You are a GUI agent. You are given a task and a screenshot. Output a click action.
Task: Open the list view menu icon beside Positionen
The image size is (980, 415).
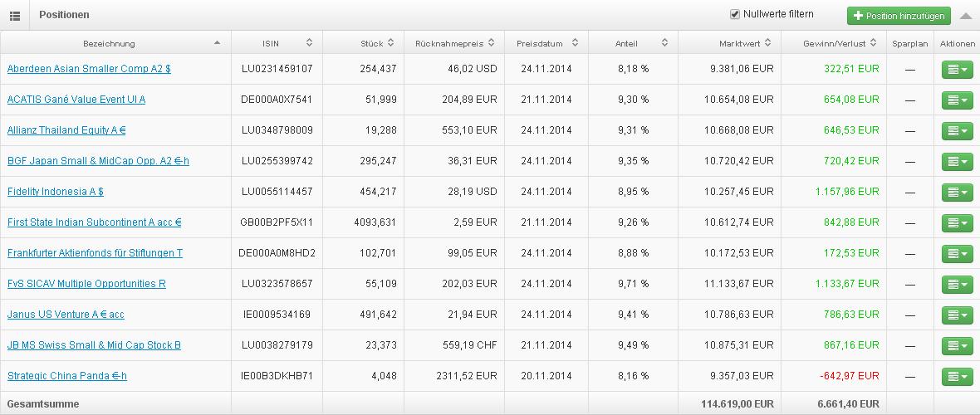point(15,15)
